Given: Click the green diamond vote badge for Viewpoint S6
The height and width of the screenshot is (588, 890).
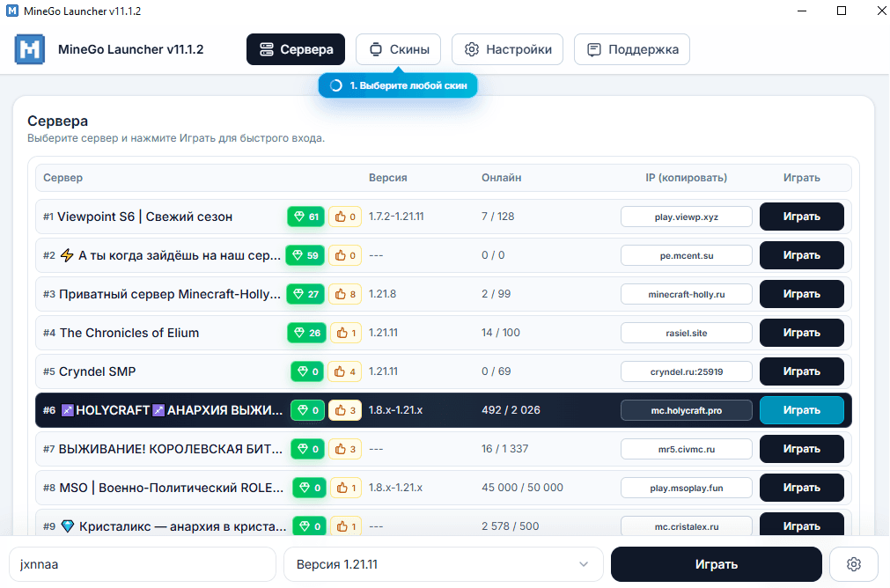Looking at the screenshot, I should (x=306, y=217).
